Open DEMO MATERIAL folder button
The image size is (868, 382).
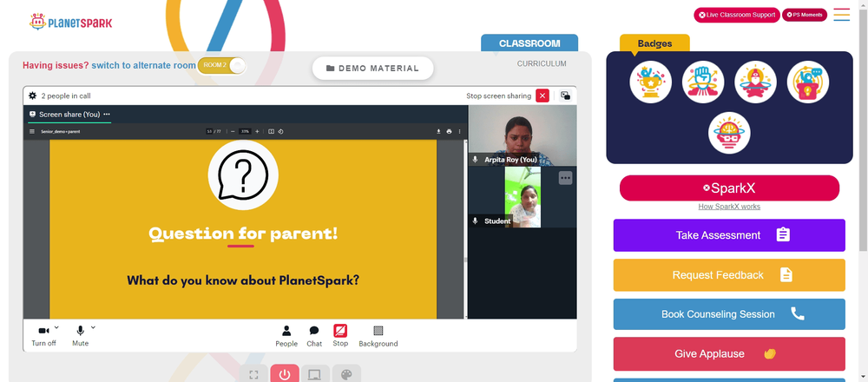coord(372,68)
